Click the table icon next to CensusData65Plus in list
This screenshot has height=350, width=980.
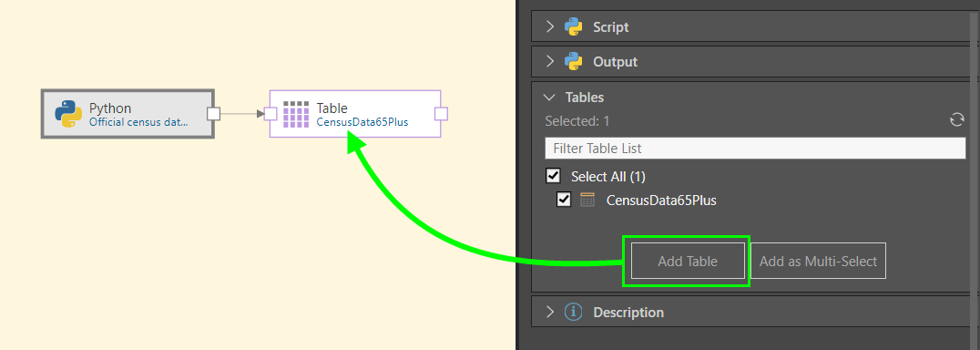pos(587,200)
